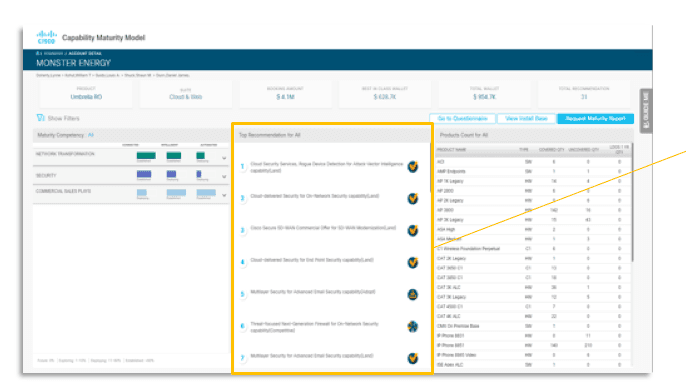Click middle Network Transformation green bar

pyautogui.click(x=174, y=155)
